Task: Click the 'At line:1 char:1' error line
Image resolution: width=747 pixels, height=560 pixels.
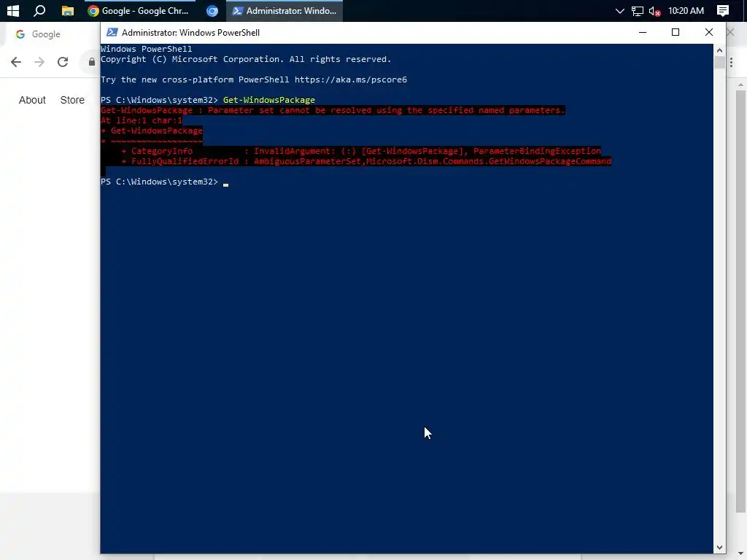Action: tap(142, 120)
